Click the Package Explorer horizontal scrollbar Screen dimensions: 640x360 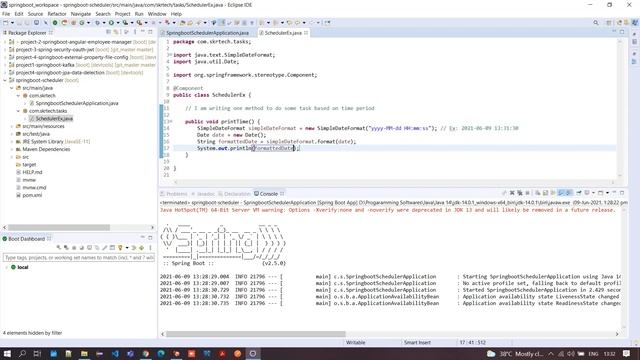click(59, 227)
